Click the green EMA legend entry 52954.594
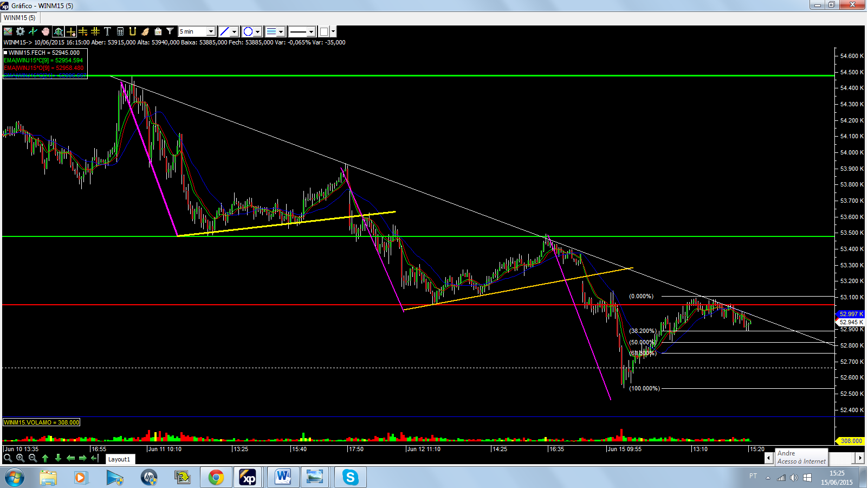Viewport: 868px width, 488px height. tap(43, 60)
